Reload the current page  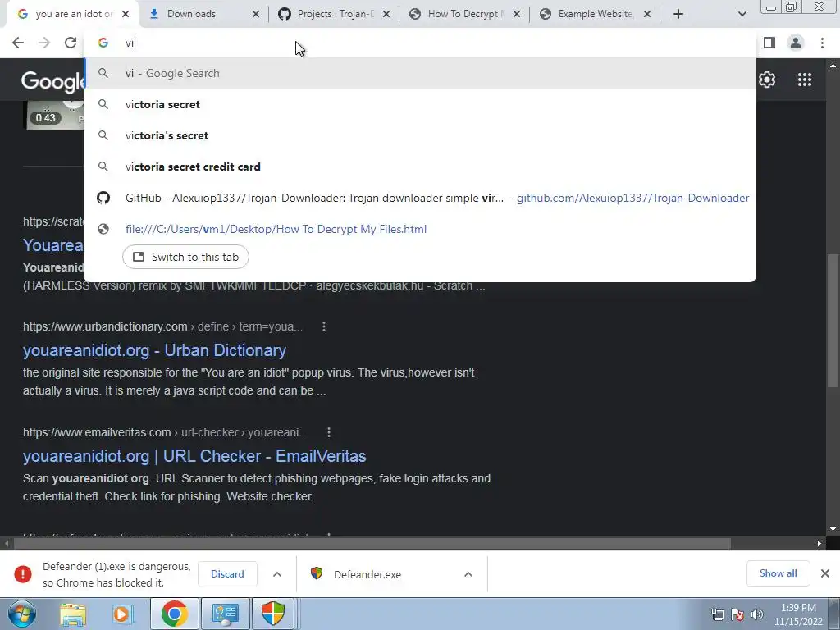pyautogui.click(x=71, y=43)
